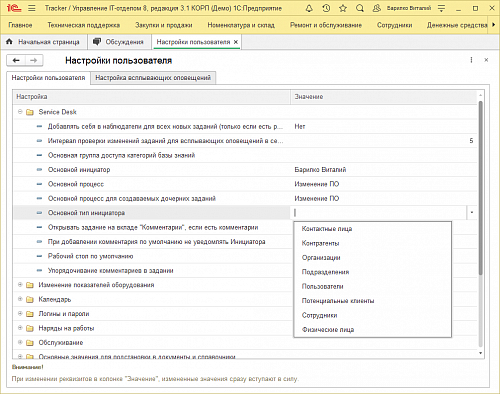Select Физические лица from dropdown list
500x394 pixels.
(x=372, y=330)
